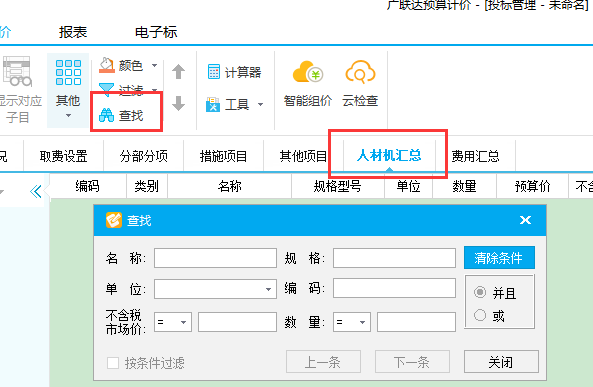Click the 颜色 paint bucket icon
Viewport: 593px width, 387px height.
point(107,65)
